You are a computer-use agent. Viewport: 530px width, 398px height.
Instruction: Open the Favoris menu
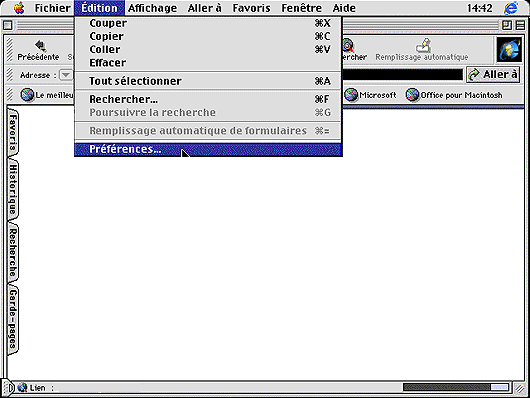click(x=251, y=8)
